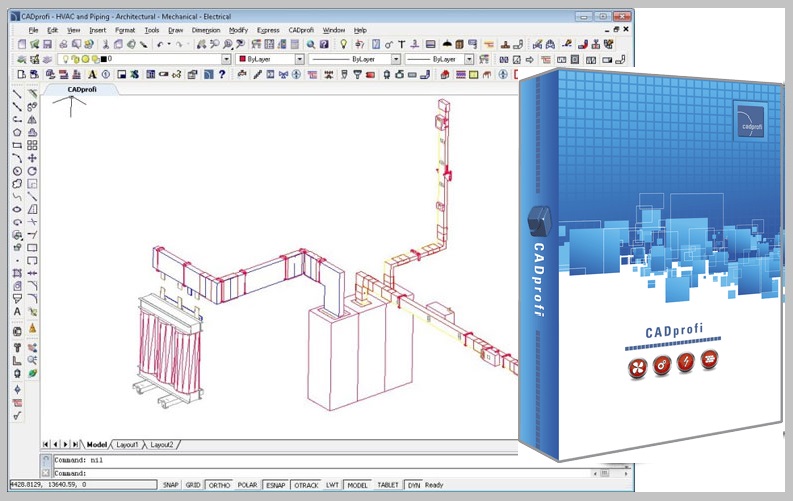Toggle LWT lineweight display
This screenshot has width=793, height=501.
pyautogui.click(x=332, y=485)
